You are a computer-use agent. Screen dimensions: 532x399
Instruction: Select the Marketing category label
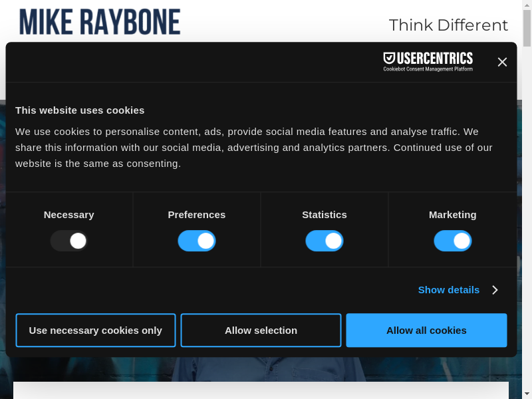tap(453, 215)
